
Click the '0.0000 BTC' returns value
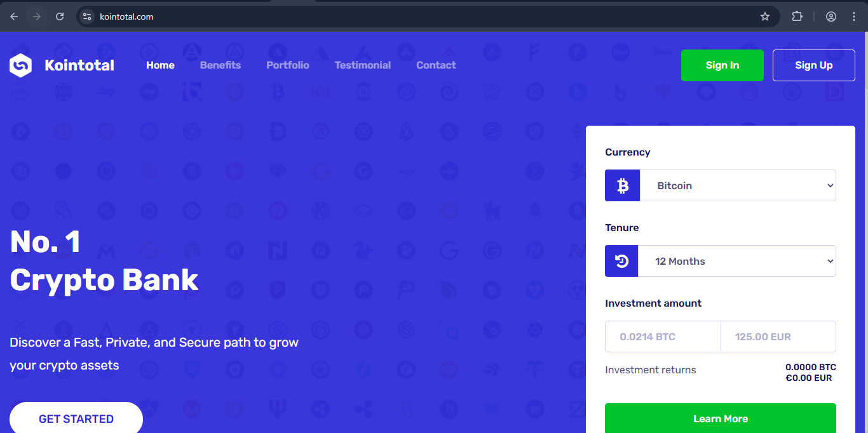coord(811,367)
